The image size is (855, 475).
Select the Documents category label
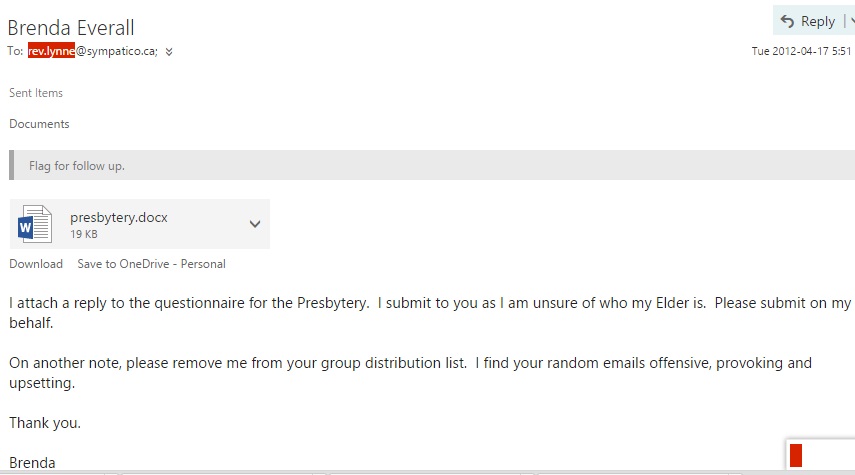click(39, 124)
